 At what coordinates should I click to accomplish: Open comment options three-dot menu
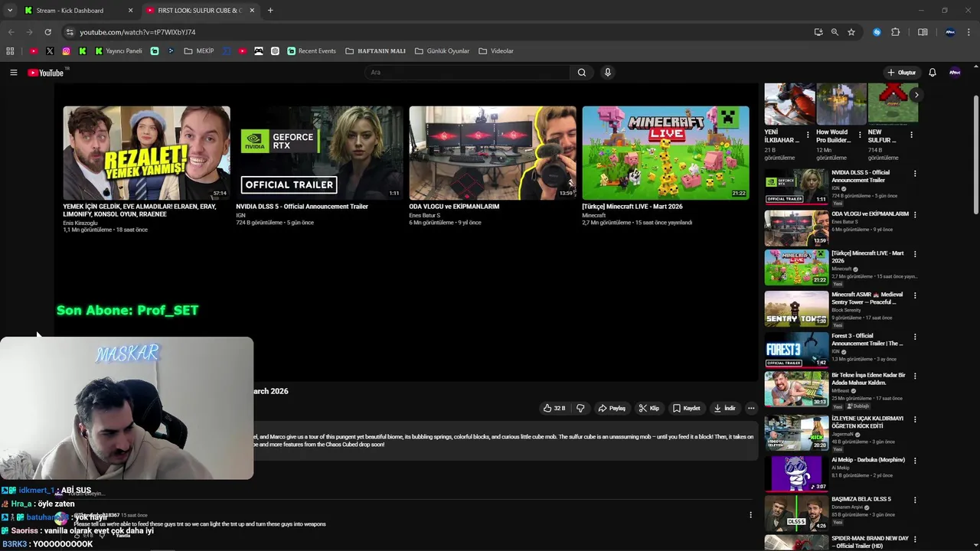coord(750,515)
